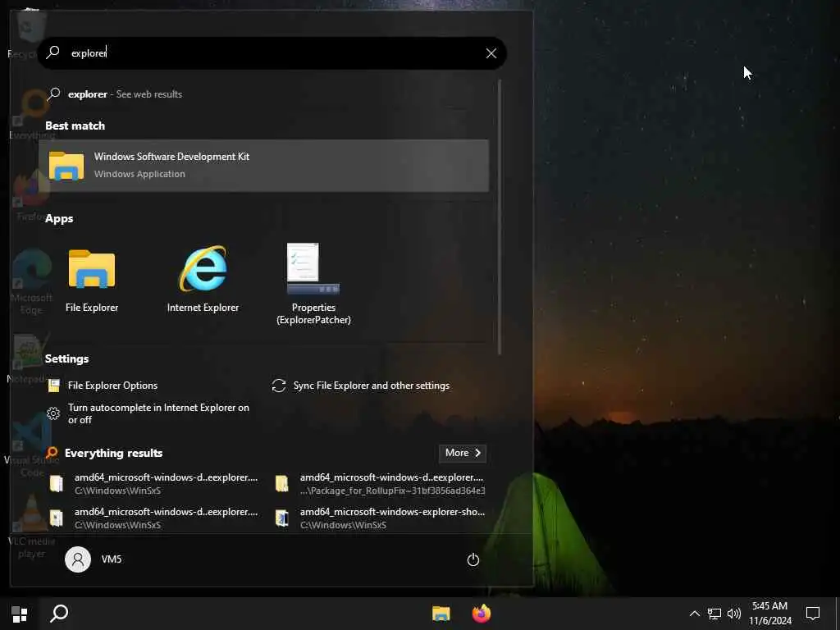Click the taskbar Search magnifier icon
840x630 pixels.
click(x=59, y=614)
